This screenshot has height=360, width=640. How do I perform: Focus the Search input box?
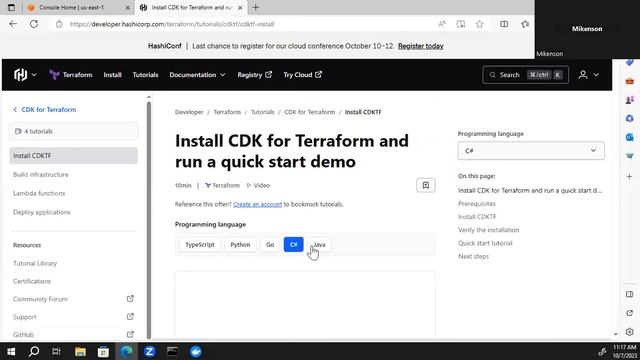[525, 75]
